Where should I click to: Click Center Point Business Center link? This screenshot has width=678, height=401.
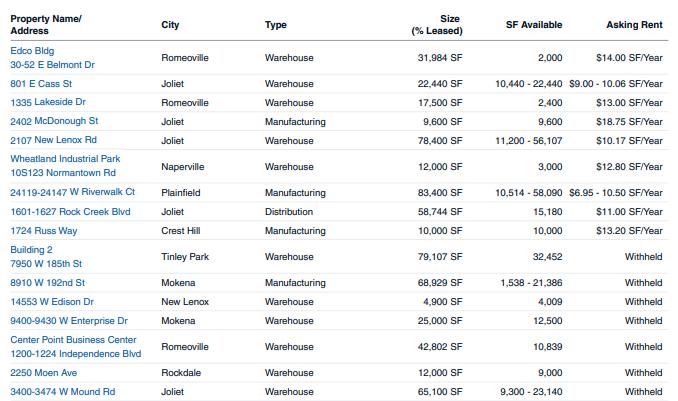coord(73,339)
